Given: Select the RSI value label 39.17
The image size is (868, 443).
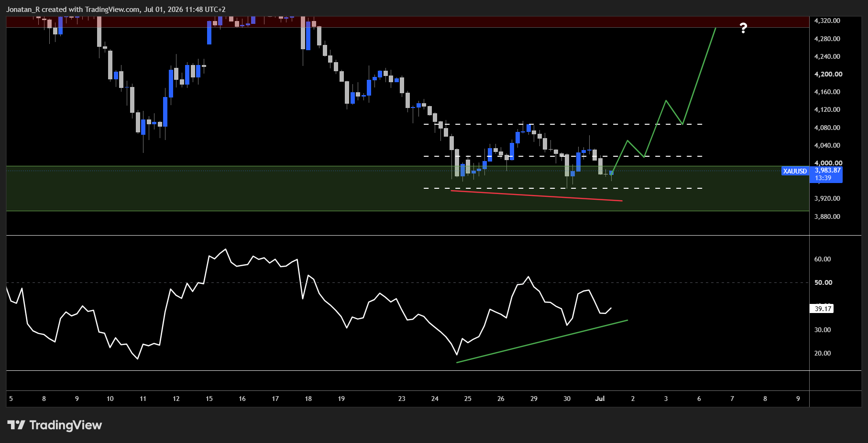Looking at the screenshot, I should [x=823, y=309].
